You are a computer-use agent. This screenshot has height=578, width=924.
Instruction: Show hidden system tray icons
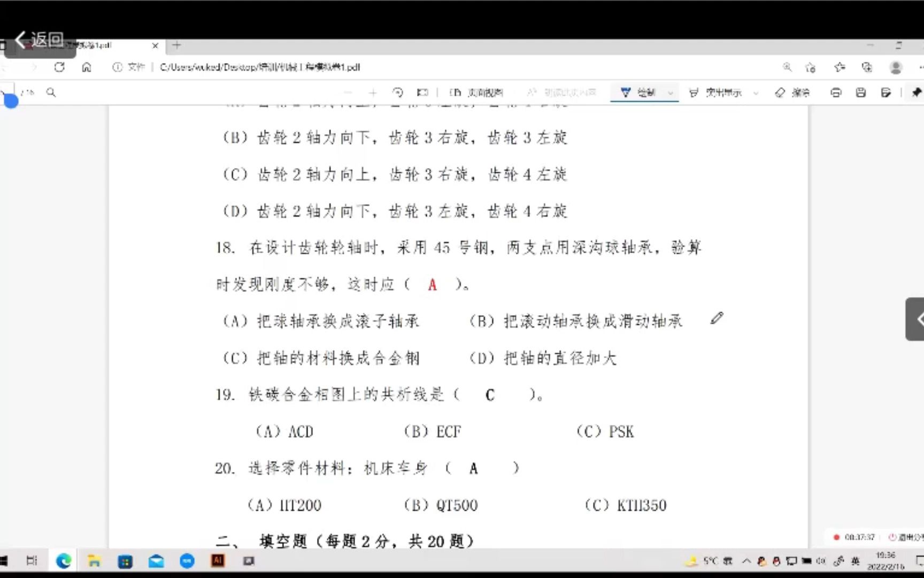pos(746,561)
